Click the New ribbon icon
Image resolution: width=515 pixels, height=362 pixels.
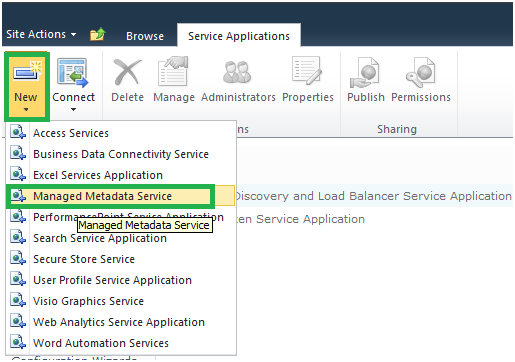tap(26, 72)
